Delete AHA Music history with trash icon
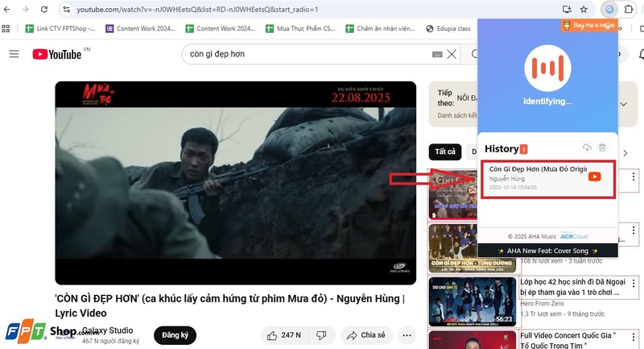The height and width of the screenshot is (349, 644). pyautogui.click(x=602, y=147)
